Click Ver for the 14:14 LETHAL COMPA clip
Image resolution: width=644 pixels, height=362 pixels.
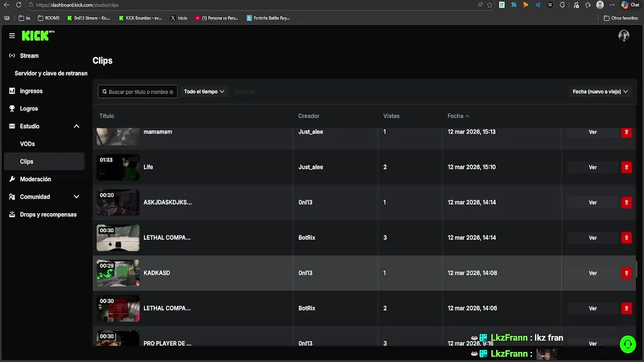tap(593, 237)
